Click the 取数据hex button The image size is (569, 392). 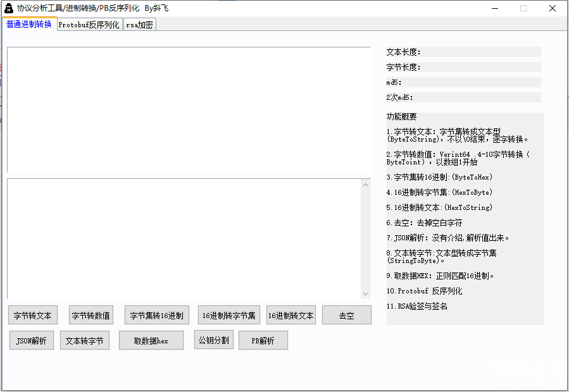pyautogui.click(x=151, y=341)
